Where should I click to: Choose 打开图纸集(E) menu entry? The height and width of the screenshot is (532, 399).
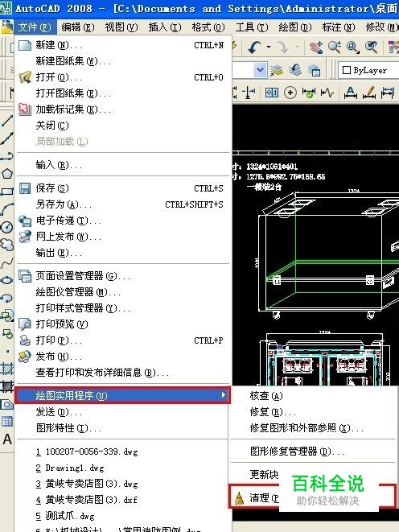[123, 93]
